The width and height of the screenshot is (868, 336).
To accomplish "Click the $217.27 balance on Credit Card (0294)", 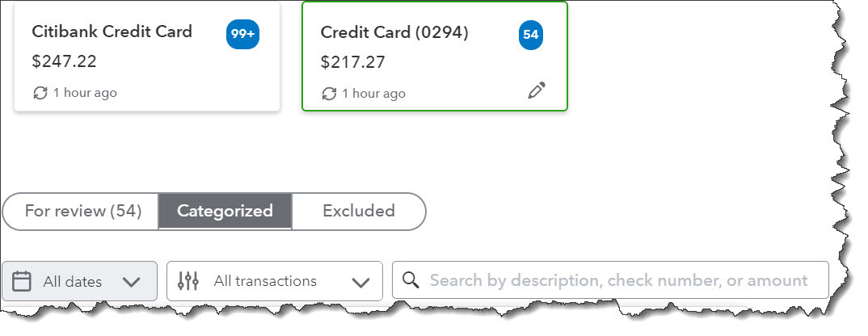I will coord(352,62).
